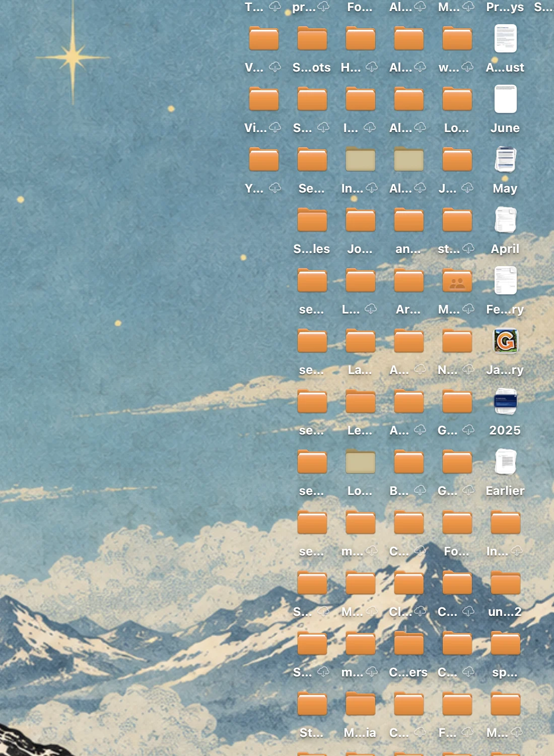The width and height of the screenshot is (554, 756).
Task: Select the "M...ia" folder
Action: [360, 705]
